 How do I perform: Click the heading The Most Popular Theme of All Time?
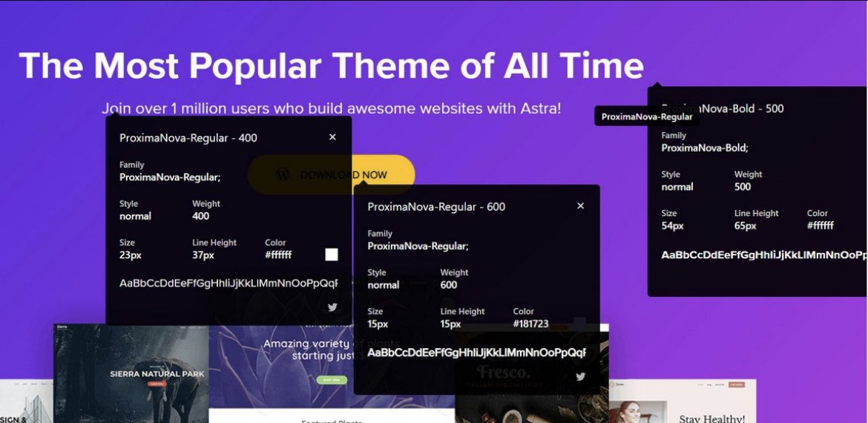(x=331, y=66)
